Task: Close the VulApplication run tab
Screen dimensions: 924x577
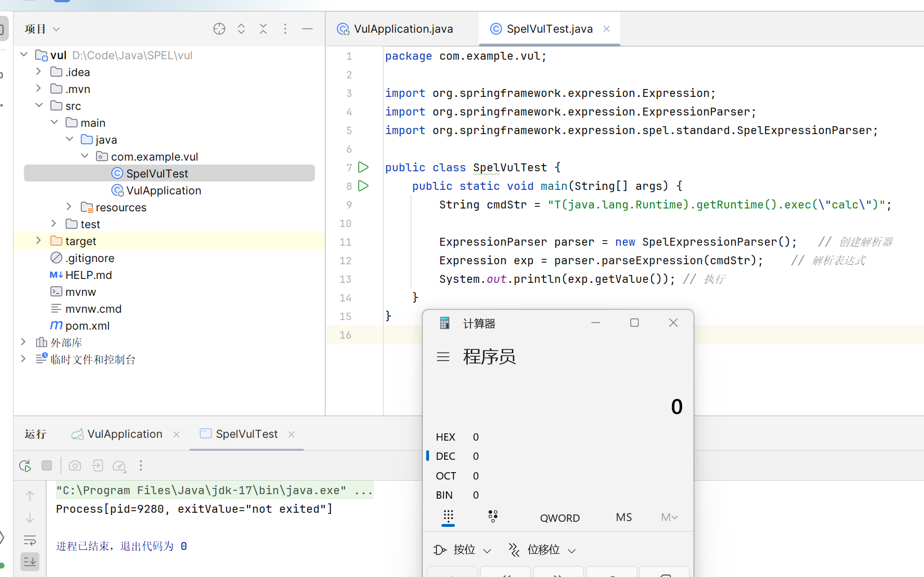Action: point(176,434)
